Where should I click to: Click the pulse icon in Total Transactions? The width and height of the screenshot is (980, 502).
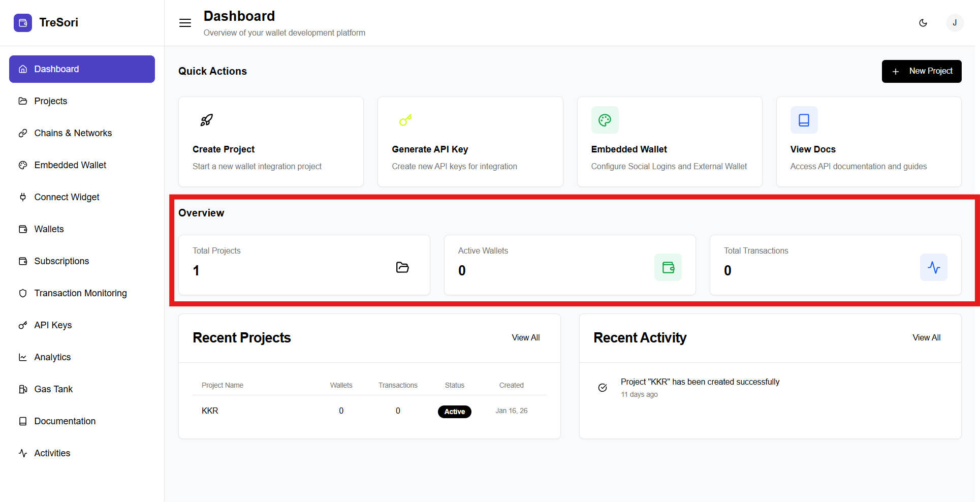[x=934, y=267]
